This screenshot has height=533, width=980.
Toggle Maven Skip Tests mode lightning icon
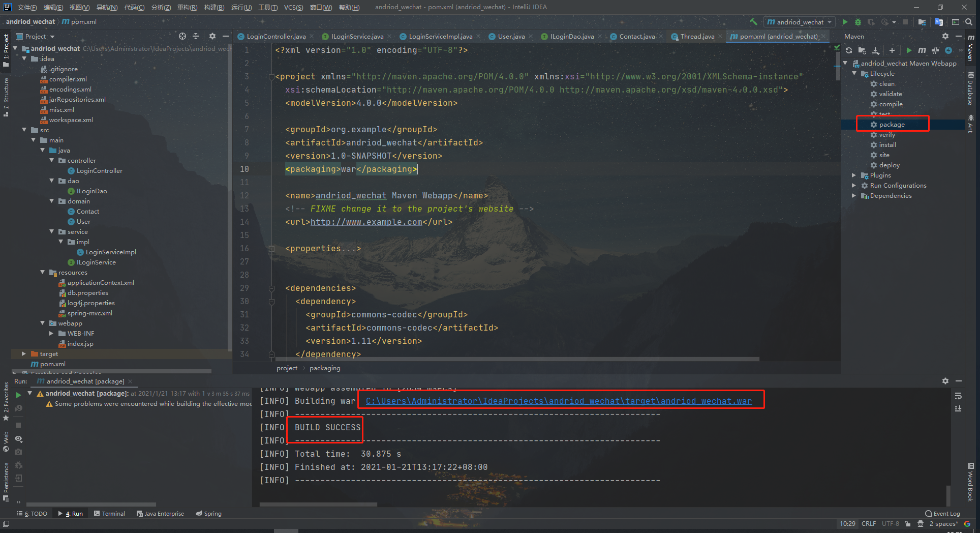948,50
